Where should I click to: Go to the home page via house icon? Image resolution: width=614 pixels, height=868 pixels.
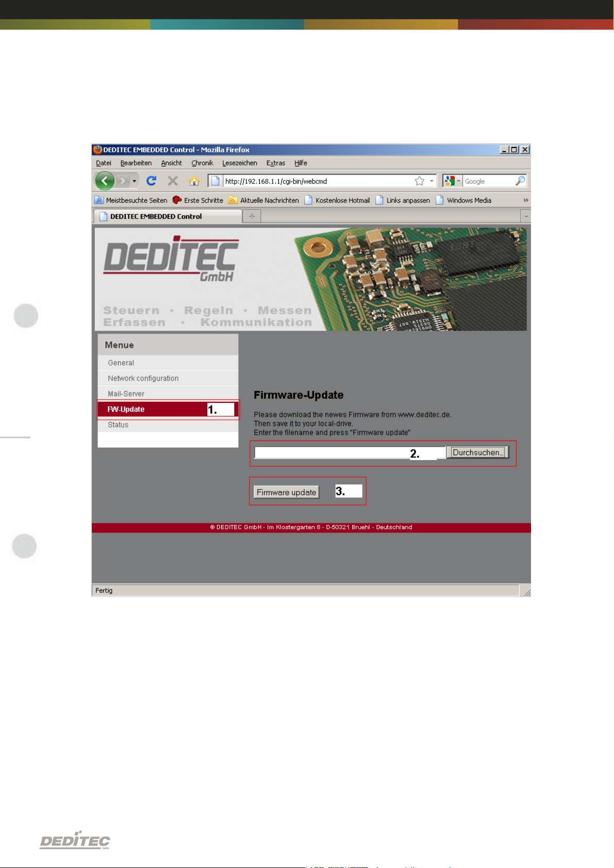(194, 181)
